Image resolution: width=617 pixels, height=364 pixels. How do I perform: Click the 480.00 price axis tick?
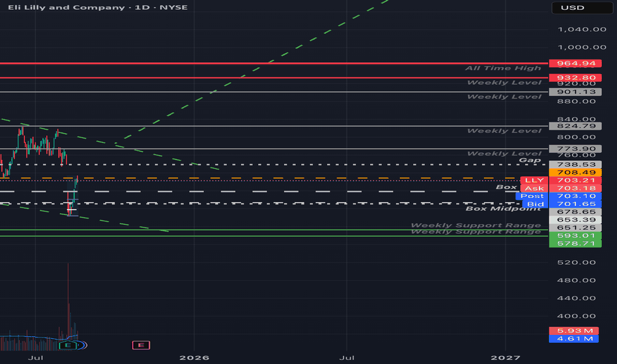coord(577,281)
